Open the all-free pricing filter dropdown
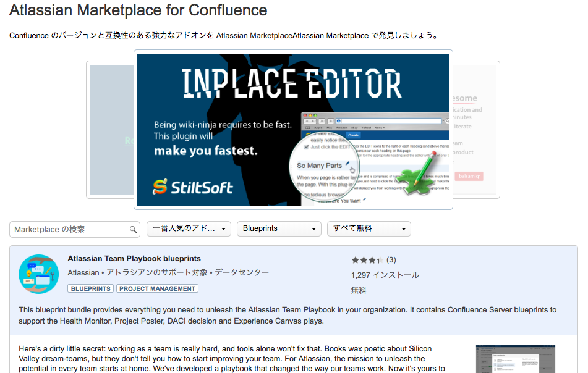Screen dimensions: 588x373 coord(369,228)
